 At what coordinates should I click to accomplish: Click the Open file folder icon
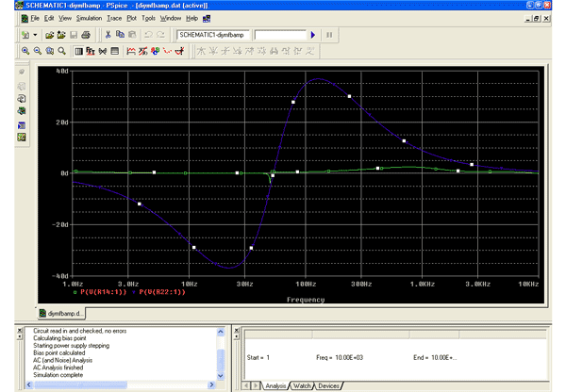click(49, 35)
